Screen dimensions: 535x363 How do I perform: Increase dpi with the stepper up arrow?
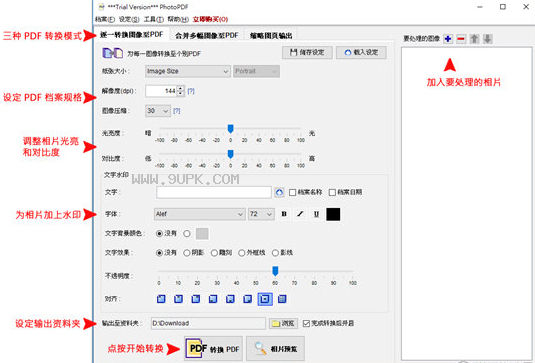point(180,88)
